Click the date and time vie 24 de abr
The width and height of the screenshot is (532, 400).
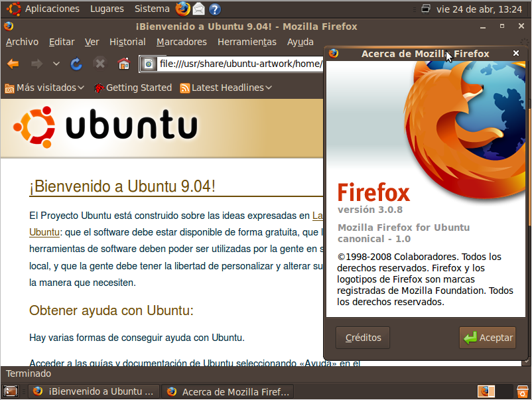(479, 9)
